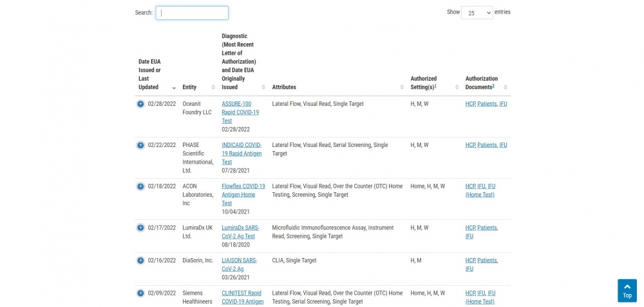Select the 'Microfluidic Immunofluorescence Assay' attributes cell

click(x=333, y=232)
